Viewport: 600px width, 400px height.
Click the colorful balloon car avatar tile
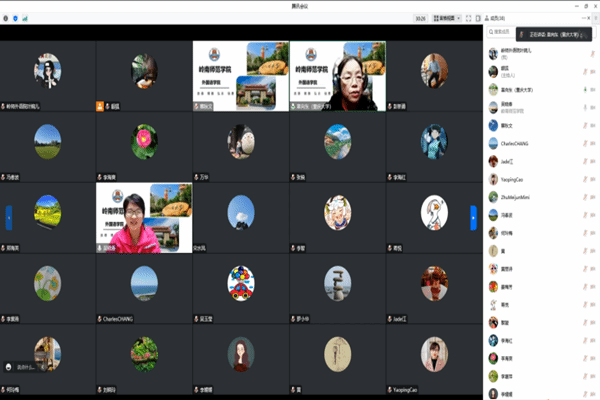pyautogui.click(x=241, y=286)
